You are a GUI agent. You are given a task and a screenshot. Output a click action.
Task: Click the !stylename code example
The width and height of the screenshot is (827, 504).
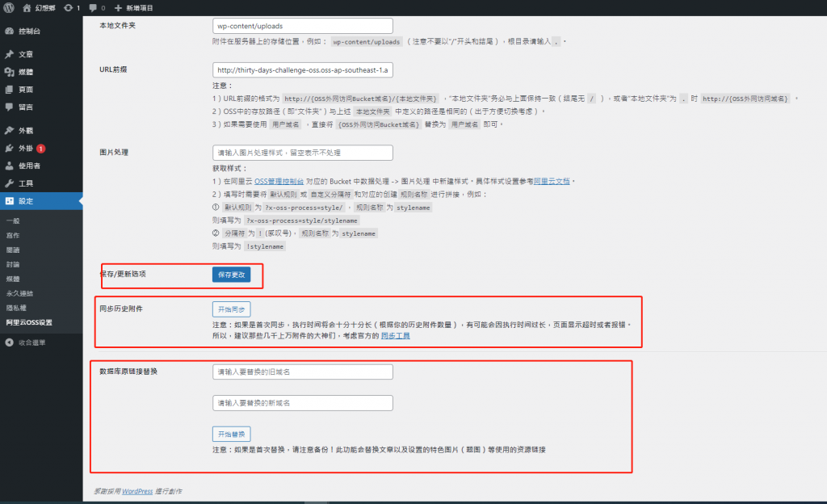(x=265, y=246)
